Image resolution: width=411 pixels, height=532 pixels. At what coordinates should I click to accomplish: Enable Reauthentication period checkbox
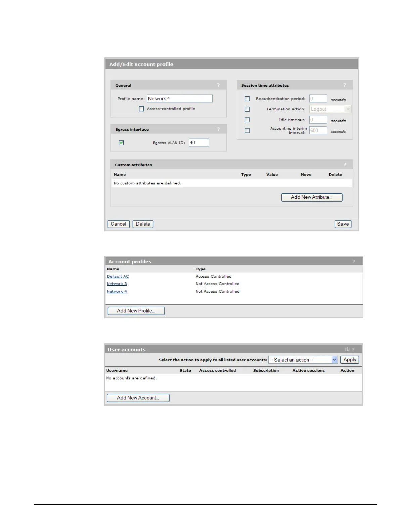pyautogui.click(x=247, y=99)
